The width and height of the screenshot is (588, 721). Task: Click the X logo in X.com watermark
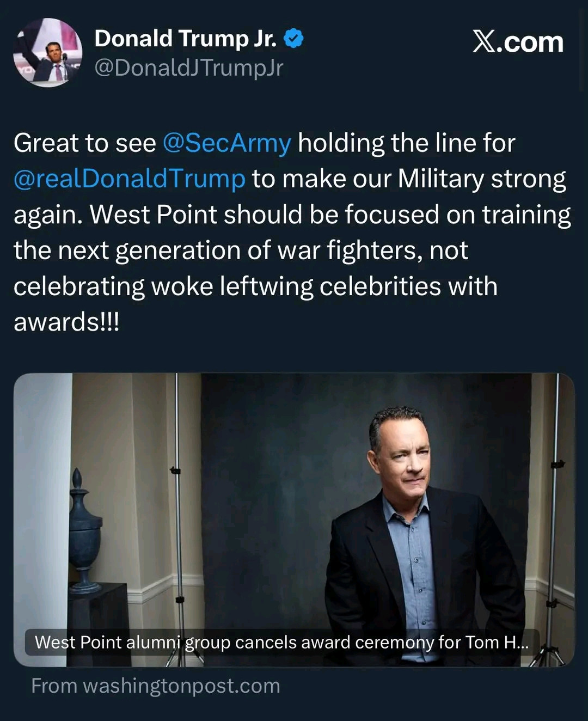pyautogui.click(x=483, y=42)
